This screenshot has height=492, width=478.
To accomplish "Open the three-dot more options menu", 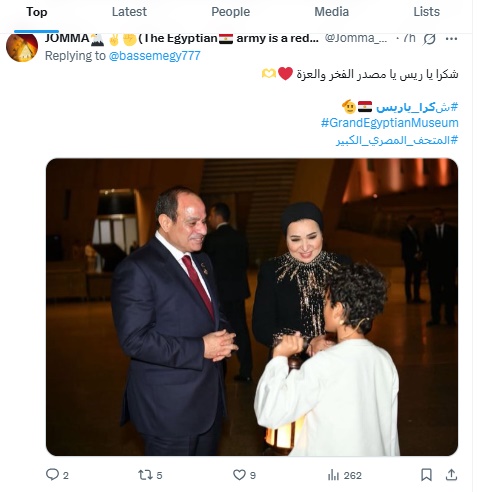I will 451,39.
